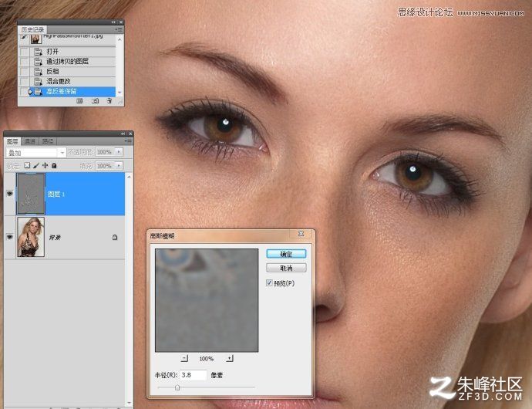Screen dimensions: 532x409
Task: Select the 打开 history state
Action: 67,51
